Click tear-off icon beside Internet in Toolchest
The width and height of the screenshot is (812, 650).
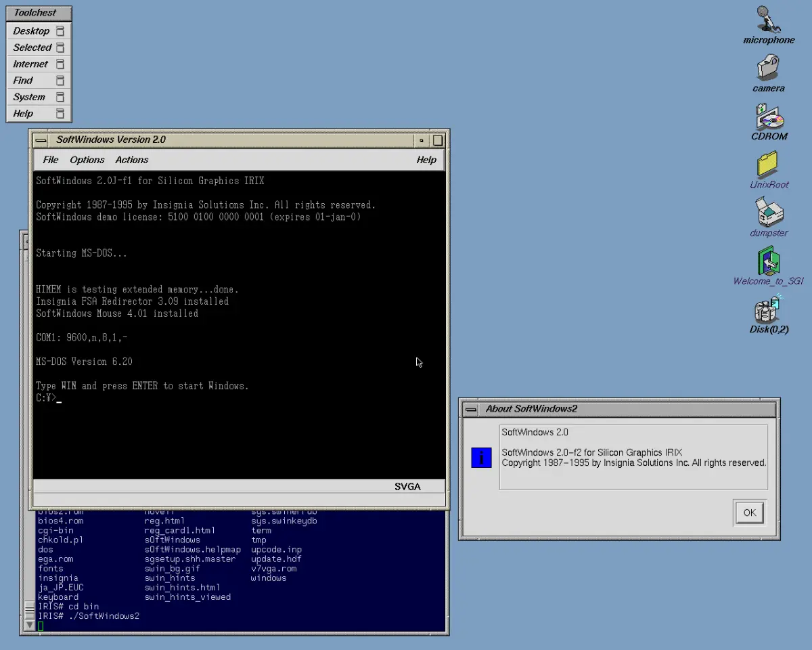60,64
